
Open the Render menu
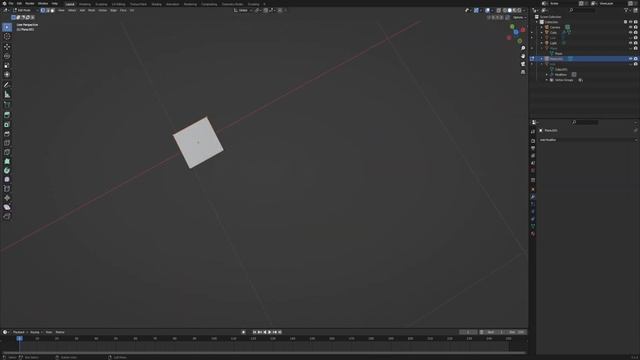click(30, 3)
